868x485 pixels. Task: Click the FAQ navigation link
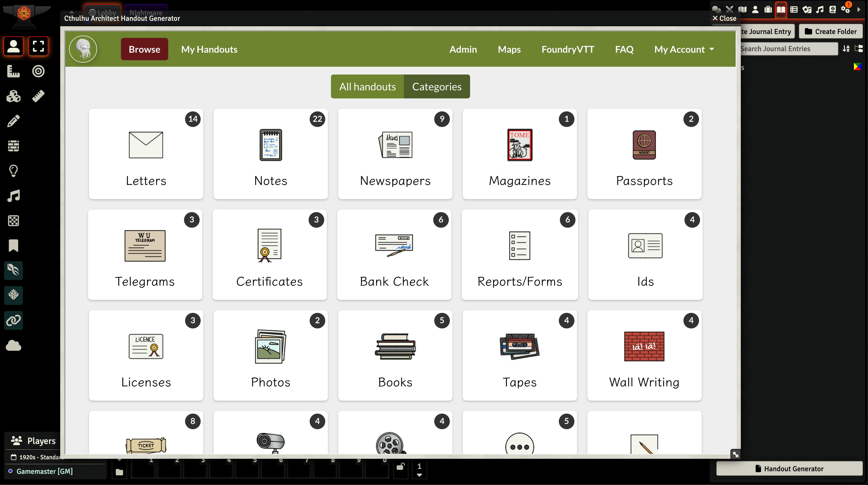[625, 49]
